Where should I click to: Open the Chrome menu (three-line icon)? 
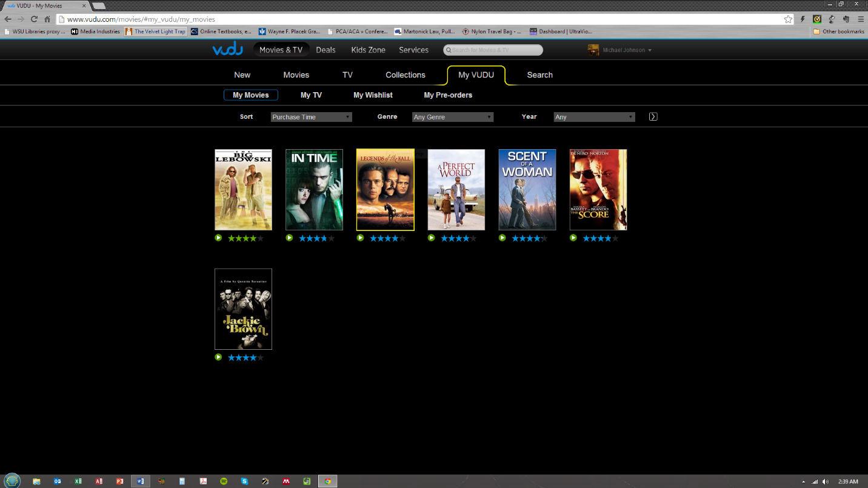(x=861, y=19)
